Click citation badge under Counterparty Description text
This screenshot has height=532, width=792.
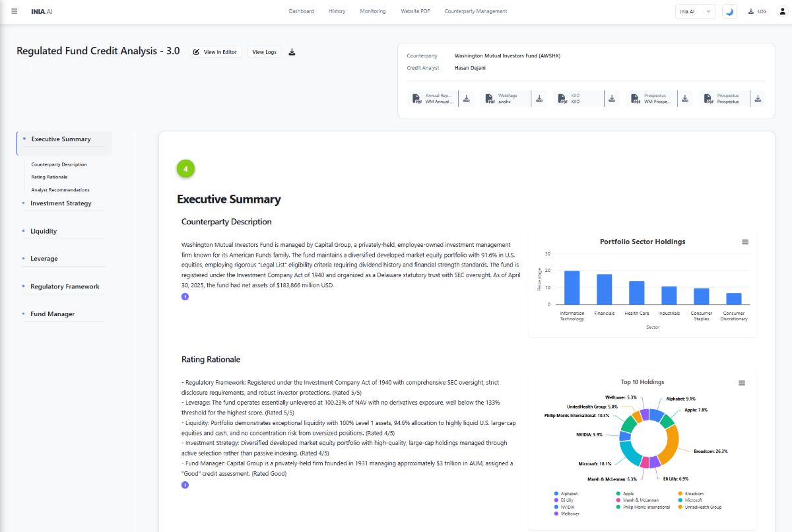click(185, 297)
